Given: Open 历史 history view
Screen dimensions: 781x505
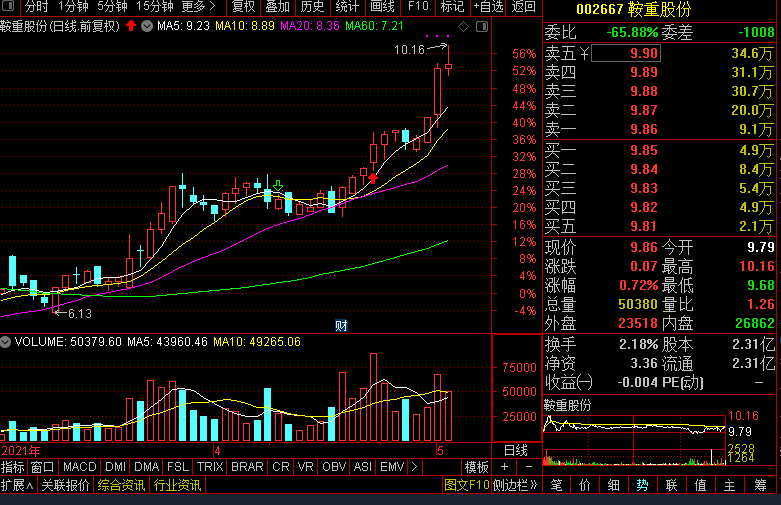Looking at the screenshot, I should click(x=312, y=6).
